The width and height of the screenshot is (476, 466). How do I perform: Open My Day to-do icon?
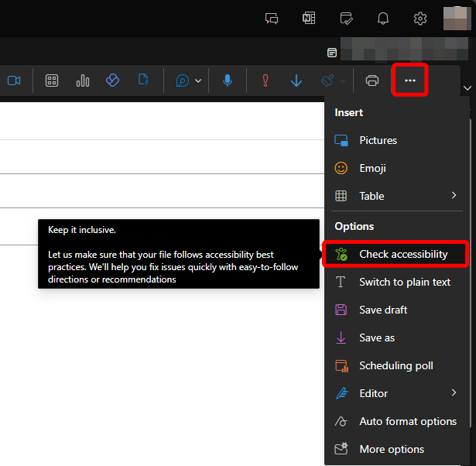346,18
